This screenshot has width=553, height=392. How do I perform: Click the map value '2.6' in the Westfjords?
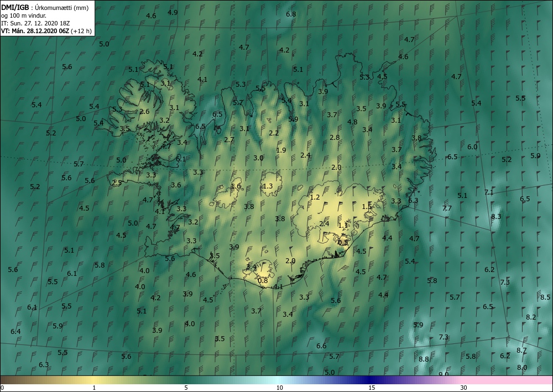tap(144, 111)
